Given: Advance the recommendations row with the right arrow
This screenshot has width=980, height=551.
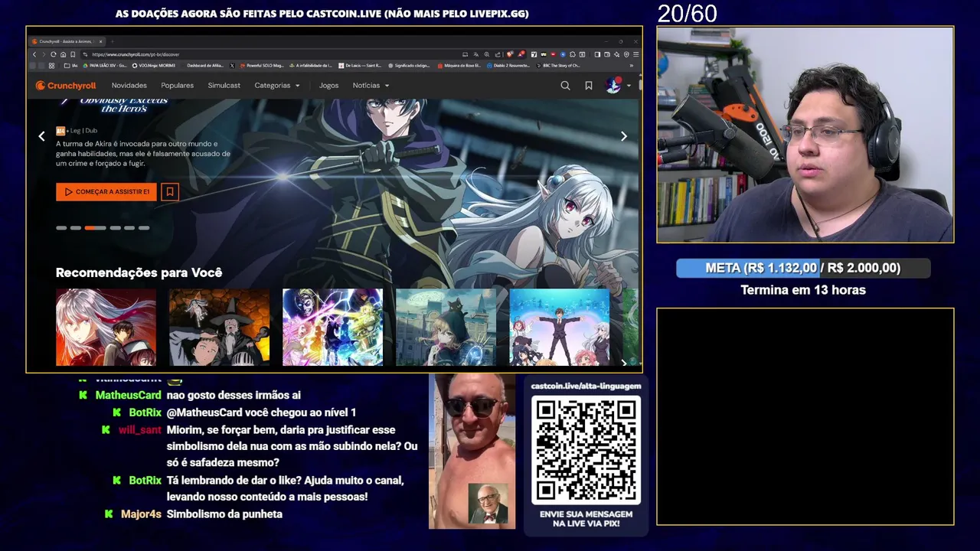Looking at the screenshot, I should point(623,362).
